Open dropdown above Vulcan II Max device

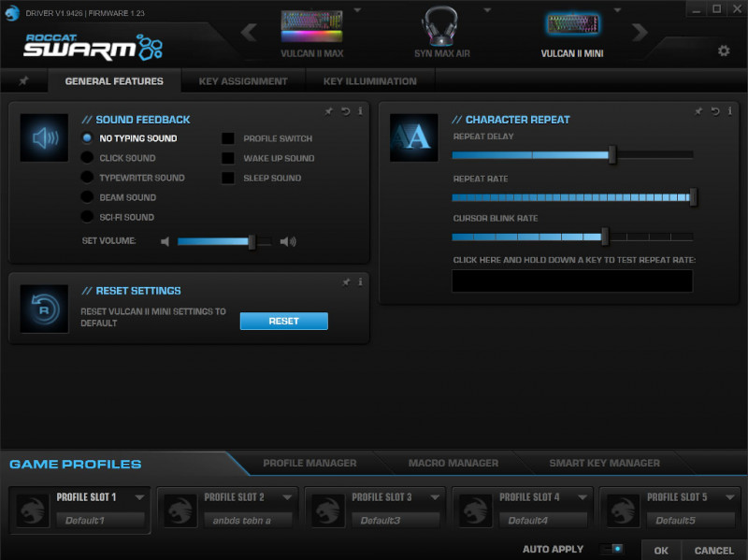[357, 10]
